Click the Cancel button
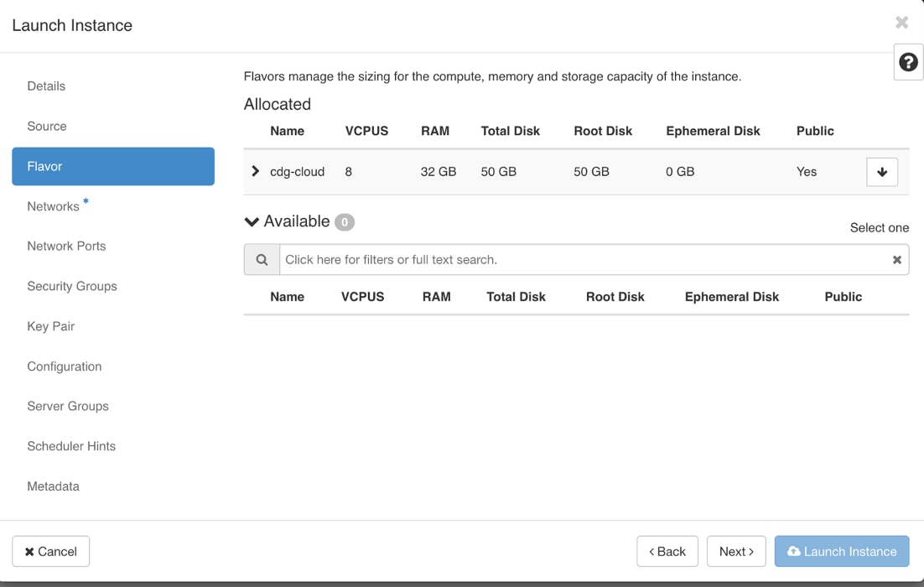The image size is (924, 587). point(50,552)
